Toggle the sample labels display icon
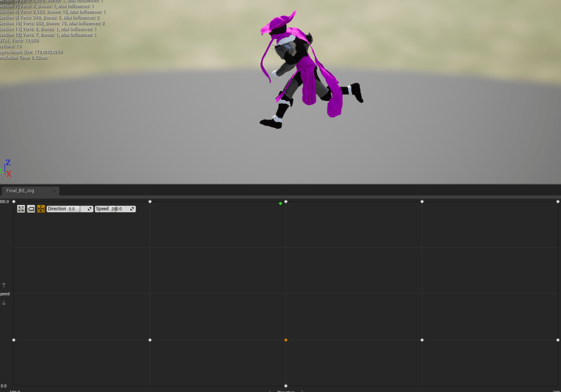Screen dimensions: 561x392 coord(31,209)
